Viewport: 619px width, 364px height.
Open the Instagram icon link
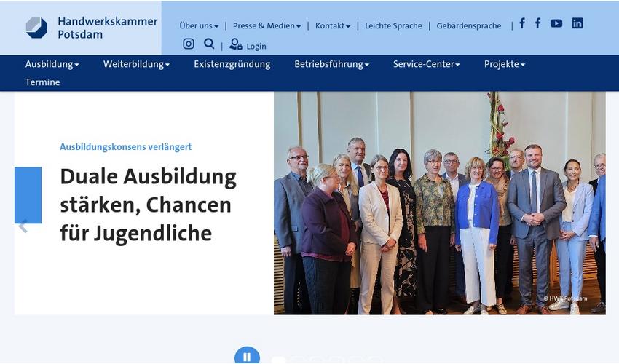click(x=189, y=44)
